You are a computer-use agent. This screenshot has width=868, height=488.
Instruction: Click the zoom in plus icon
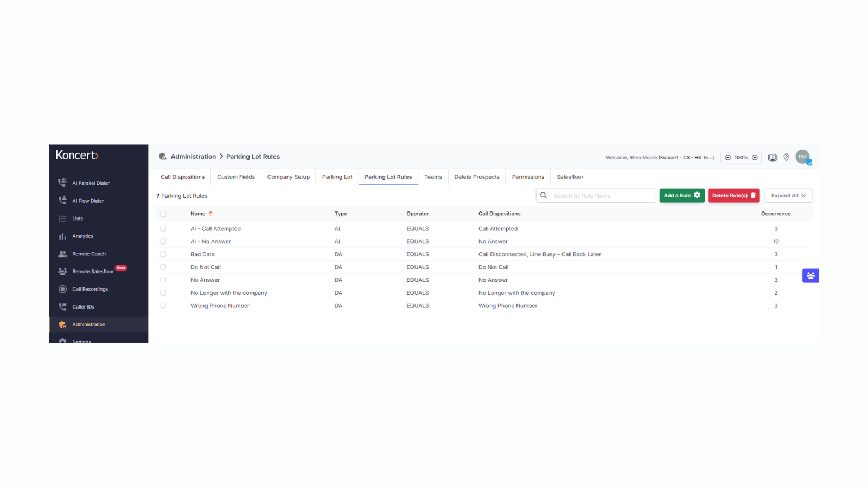click(755, 158)
